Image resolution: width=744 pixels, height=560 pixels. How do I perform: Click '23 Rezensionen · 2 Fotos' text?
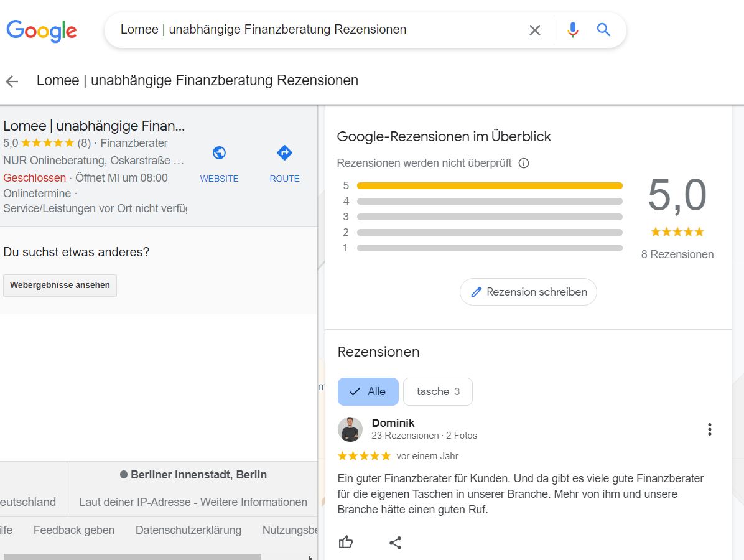pos(424,436)
